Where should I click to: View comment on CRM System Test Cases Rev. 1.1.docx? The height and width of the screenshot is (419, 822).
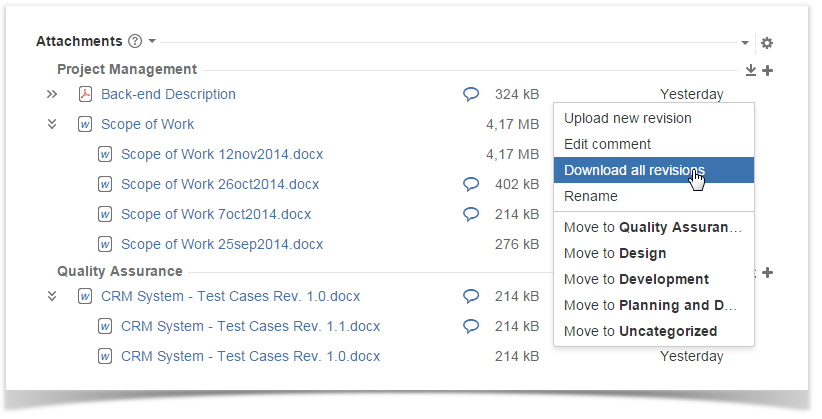click(x=471, y=326)
